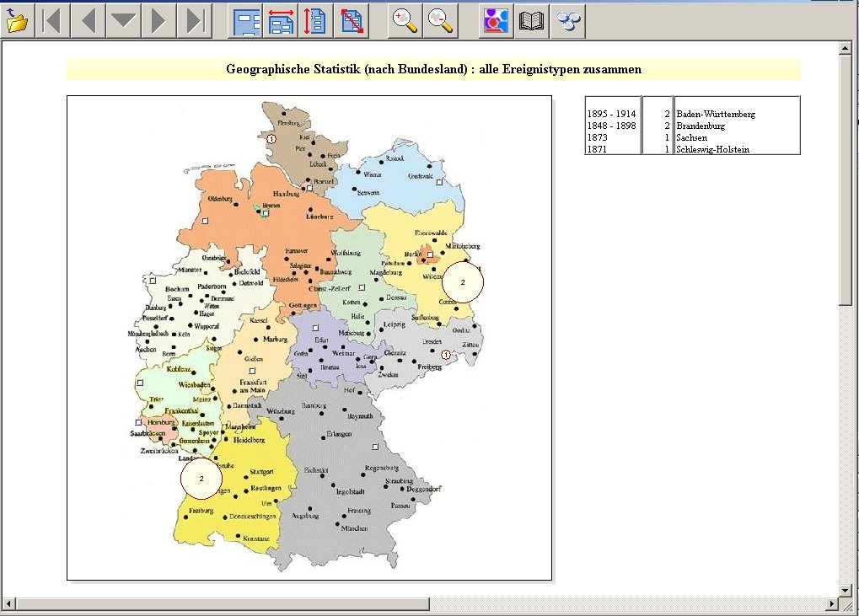Open the folder icon in toolbar
Screen dimensions: 859x616
coord(17,21)
